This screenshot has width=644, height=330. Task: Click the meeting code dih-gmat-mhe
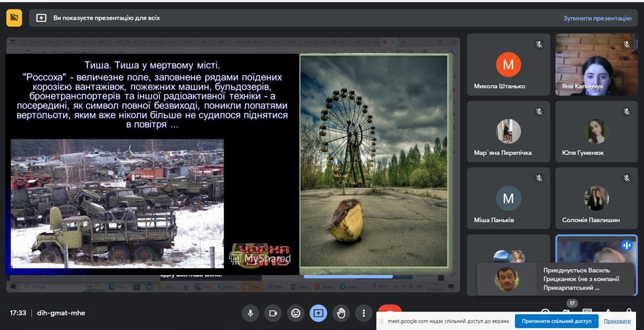coord(60,313)
